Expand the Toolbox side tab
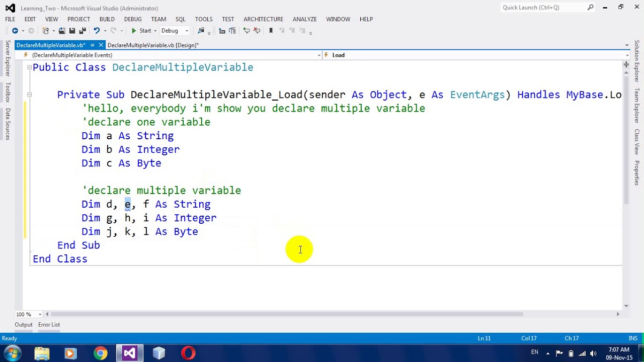This screenshot has height=362, width=644. pos(8,93)
